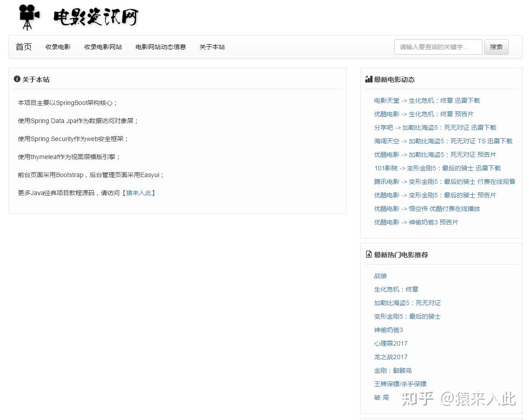Open the 金刚：骷髅岛 movie recommendation
Viewport: 529px width, 420px height.
[x=393, y=370]
